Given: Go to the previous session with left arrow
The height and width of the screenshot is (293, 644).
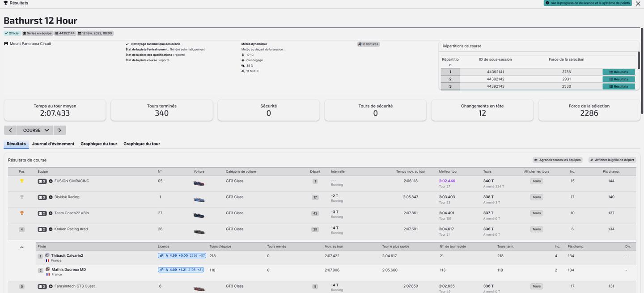Looking at the screenshot, I should (x=10, y=130).
